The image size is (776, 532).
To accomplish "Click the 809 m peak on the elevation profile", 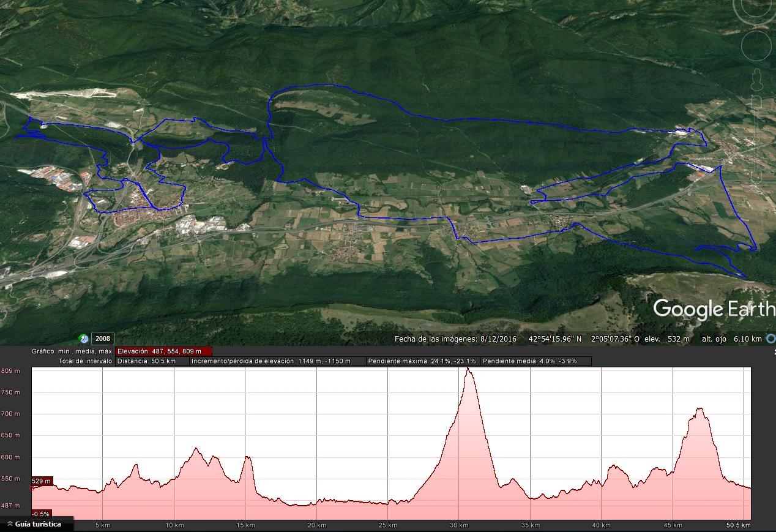I will [469, 369].
